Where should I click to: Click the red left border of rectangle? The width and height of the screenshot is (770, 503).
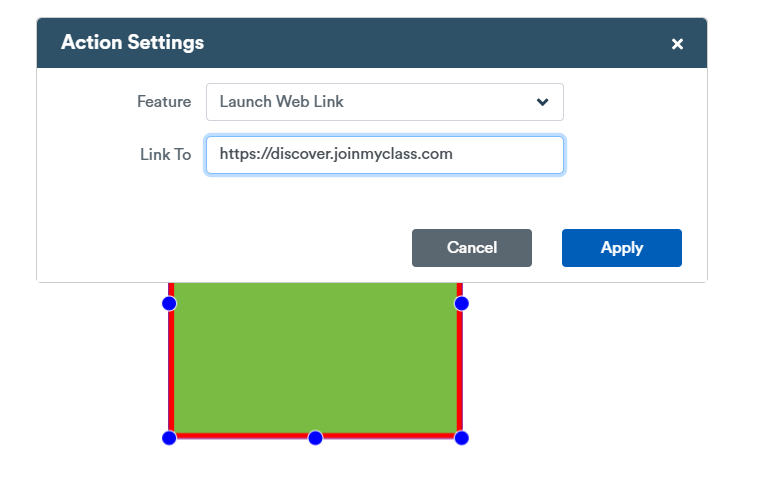tap(171, 368)
